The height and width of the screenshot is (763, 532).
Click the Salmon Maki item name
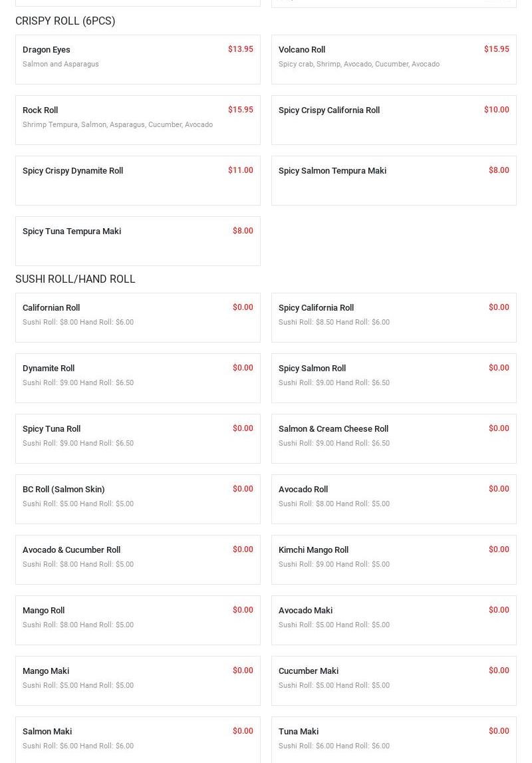click(x=47, y=732)
